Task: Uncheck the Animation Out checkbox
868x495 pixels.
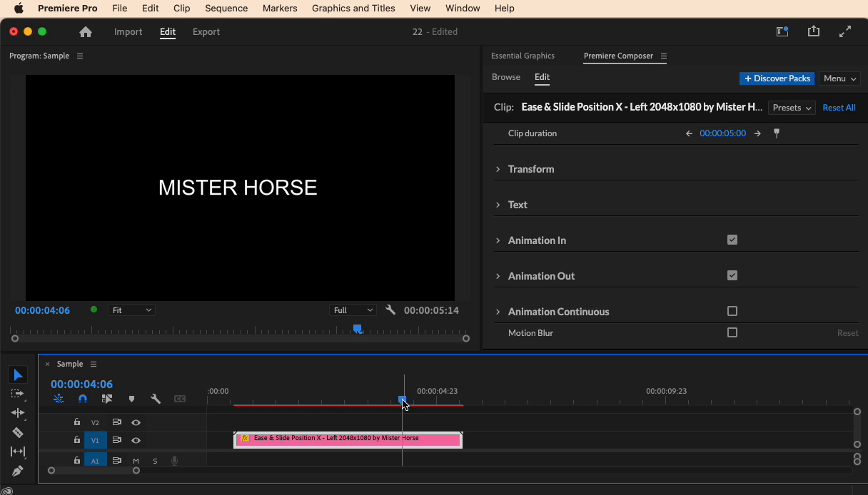Action: 732,275
